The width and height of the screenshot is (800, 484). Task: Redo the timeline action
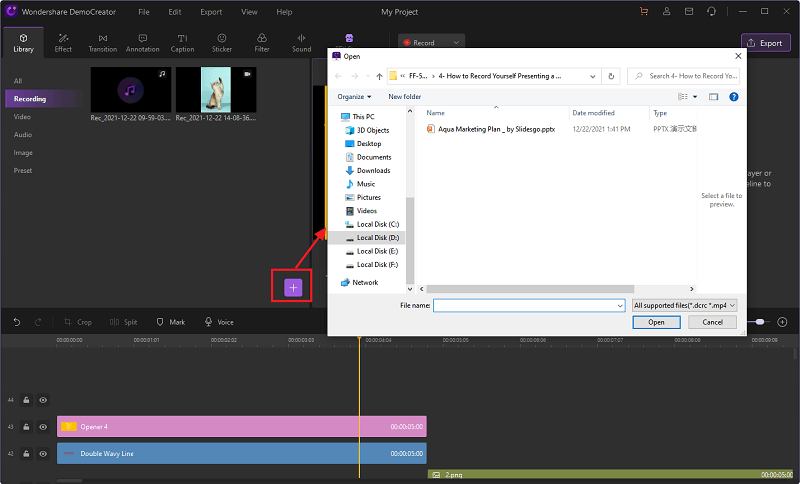pyautogui.click(x=38, y=322)
